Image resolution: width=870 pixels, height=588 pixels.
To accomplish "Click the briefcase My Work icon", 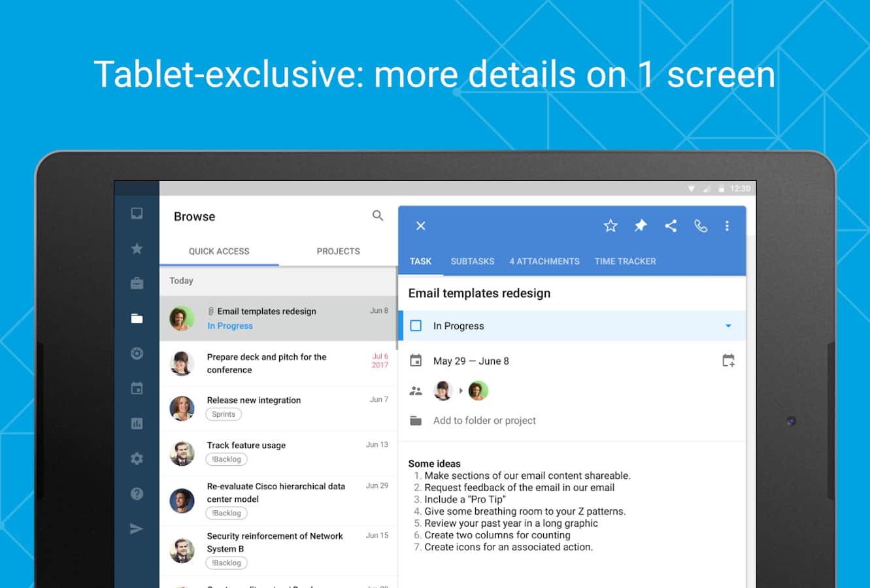I will [x=137, y=284].
